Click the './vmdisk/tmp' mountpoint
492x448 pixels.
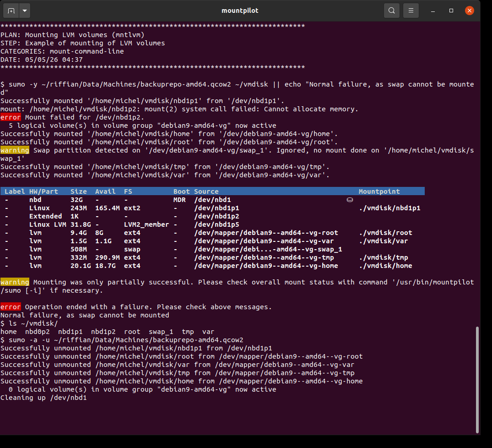384,257
